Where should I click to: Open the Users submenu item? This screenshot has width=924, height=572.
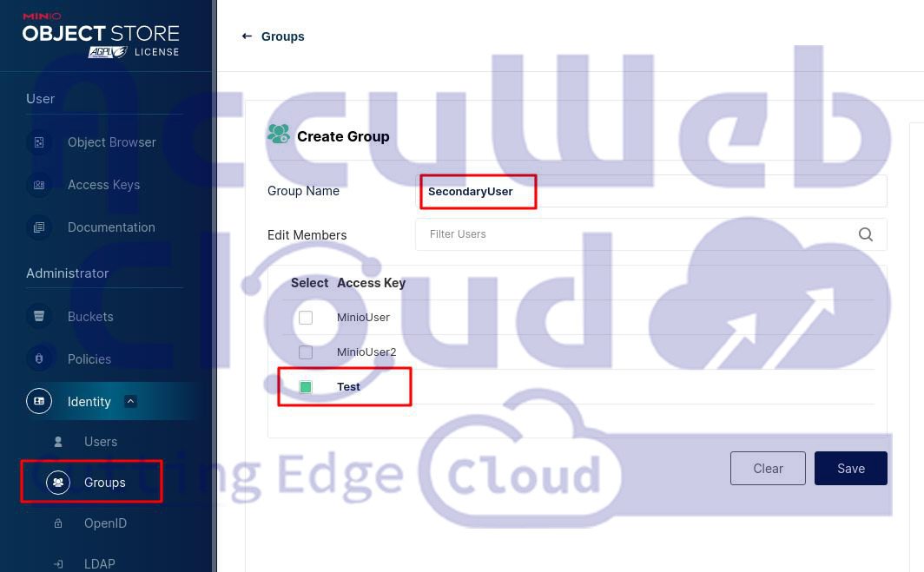pyautogui.click(x=100, y=442)
